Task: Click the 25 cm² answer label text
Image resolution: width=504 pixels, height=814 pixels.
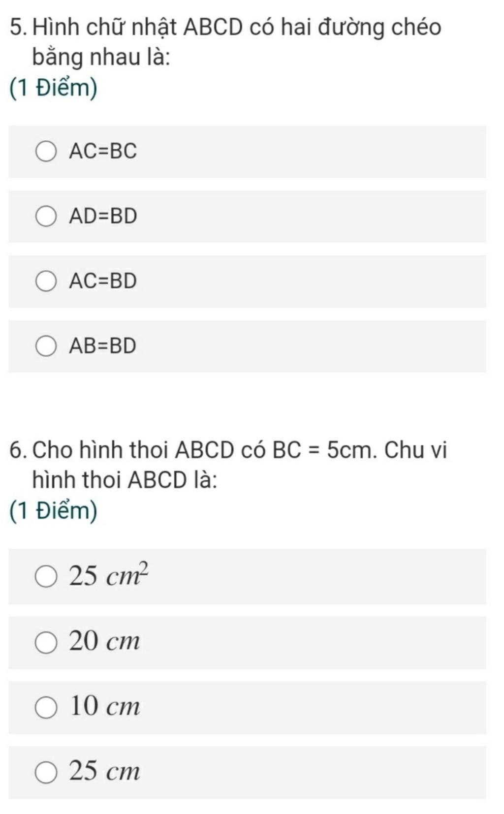Action: tap(109, 574)
